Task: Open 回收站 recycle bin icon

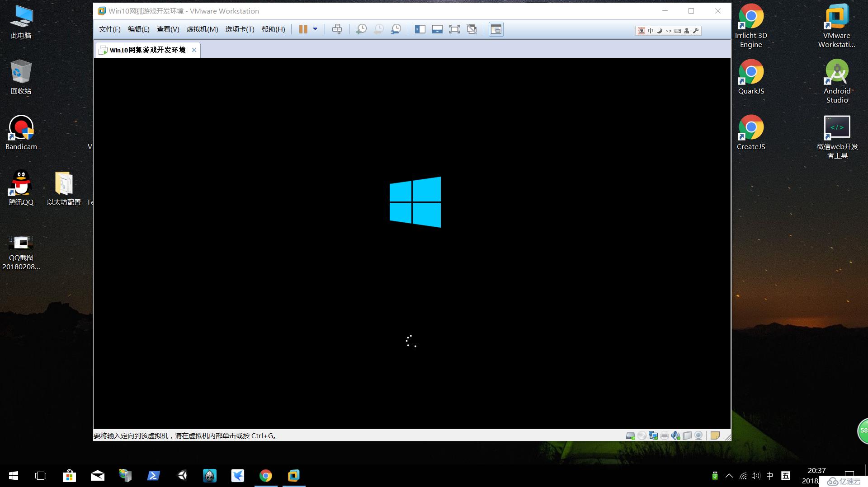Action: (21, 77)
